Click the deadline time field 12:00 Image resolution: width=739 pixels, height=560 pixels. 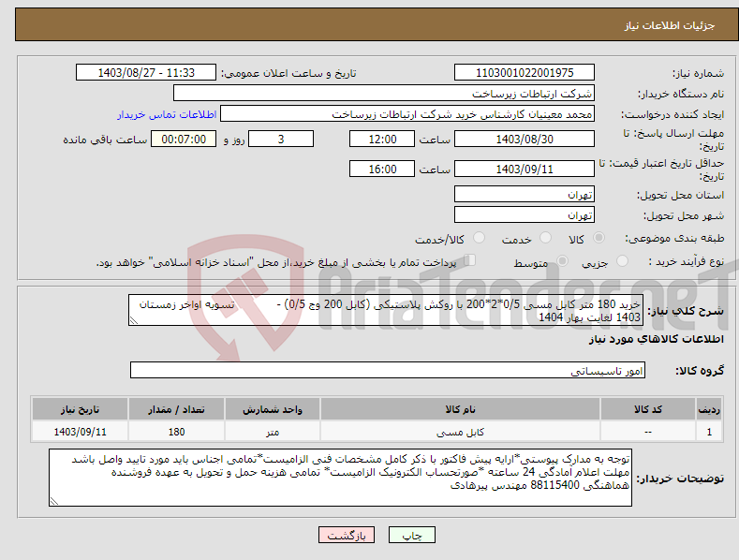(x=382, y=139)
